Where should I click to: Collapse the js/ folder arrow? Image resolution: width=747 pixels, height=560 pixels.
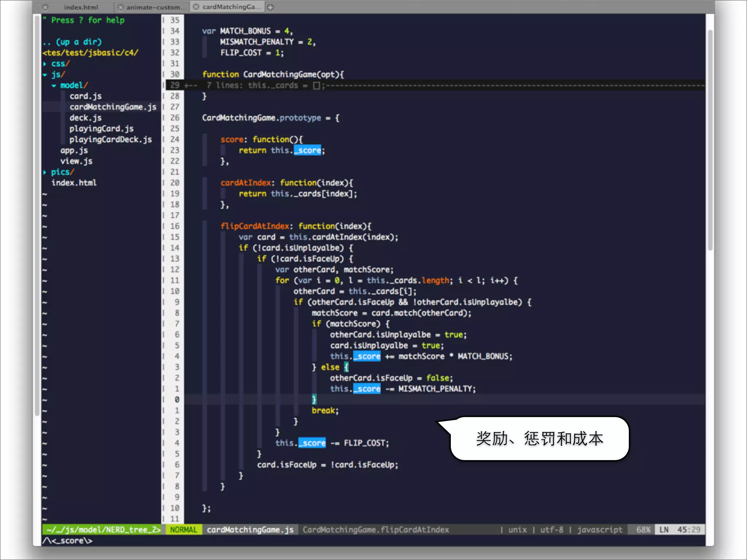[45, 75]
